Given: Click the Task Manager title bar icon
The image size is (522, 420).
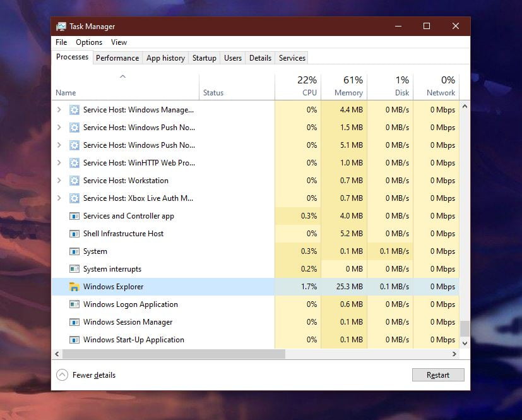Looking at the screenshot, I should pos(61,27).
